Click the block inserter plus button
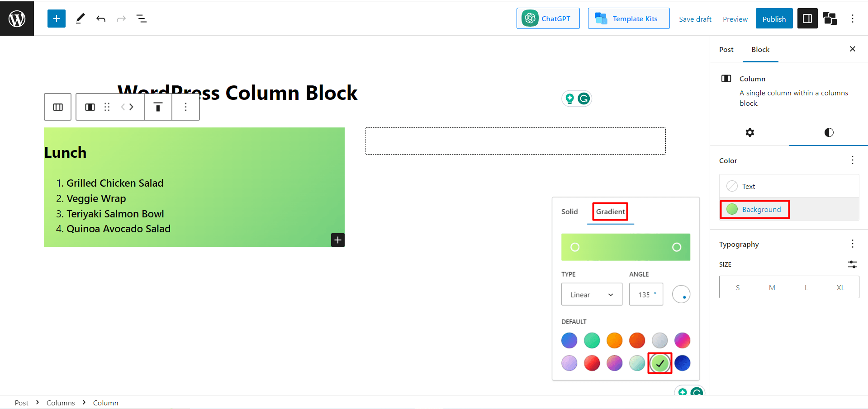The image size is (868, 409). click(57, 19)
